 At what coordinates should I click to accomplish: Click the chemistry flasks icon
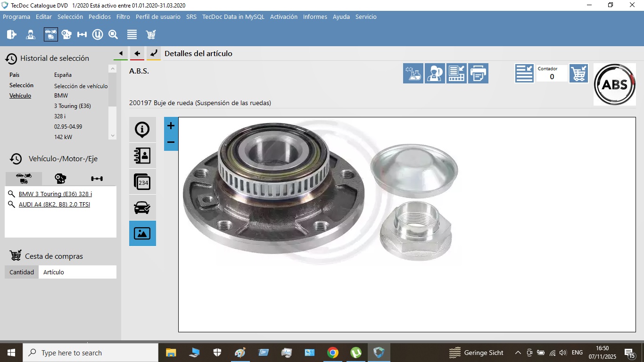[413, 74]
